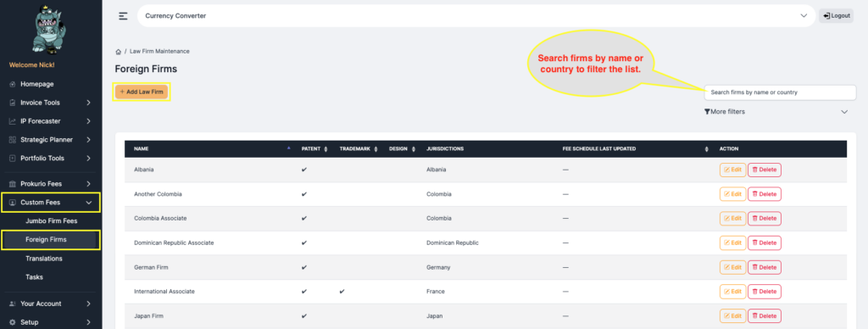Screen dimensions: 868x329
Task: Delete the Japan Firm row
Action: coord(765,315)
